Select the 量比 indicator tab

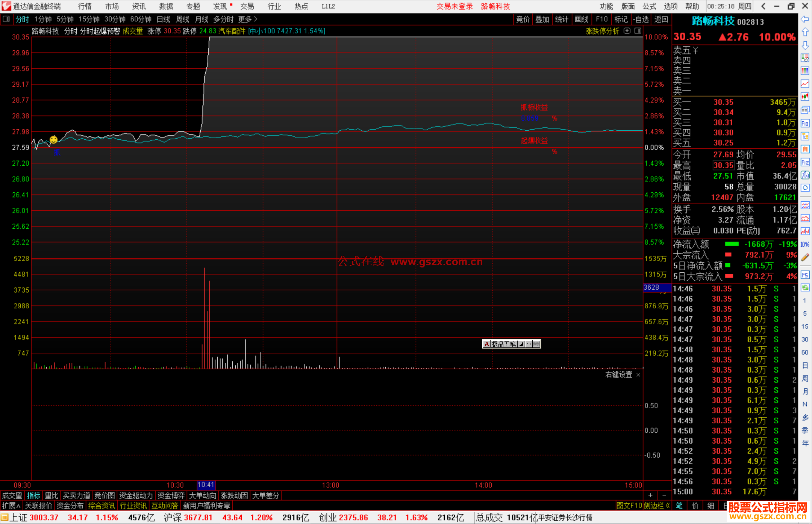pos(52,495)
